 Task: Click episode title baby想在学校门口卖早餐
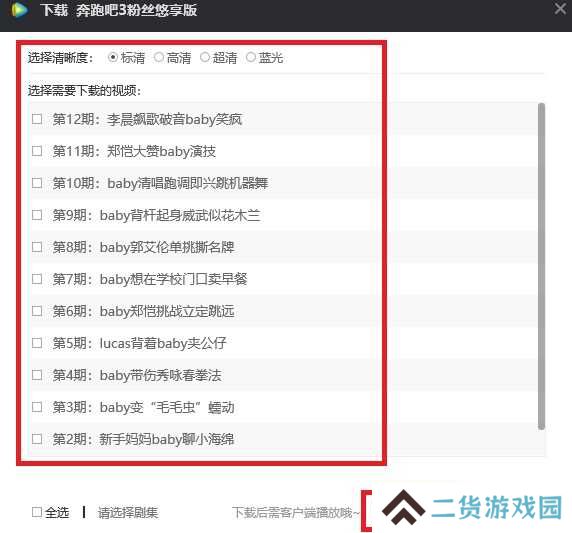173,279
